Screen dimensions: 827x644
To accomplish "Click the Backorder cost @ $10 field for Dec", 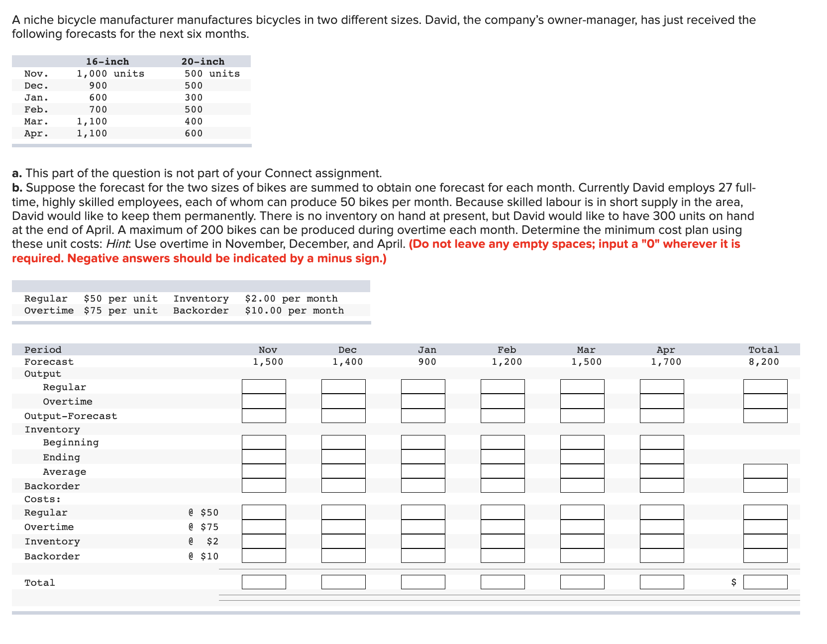I will tap(343, 555).
